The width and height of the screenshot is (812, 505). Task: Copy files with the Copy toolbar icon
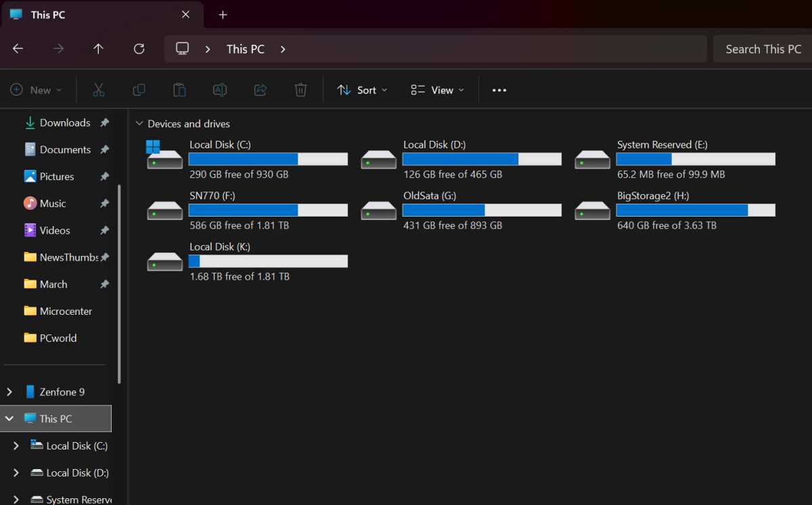click(139, 89)
